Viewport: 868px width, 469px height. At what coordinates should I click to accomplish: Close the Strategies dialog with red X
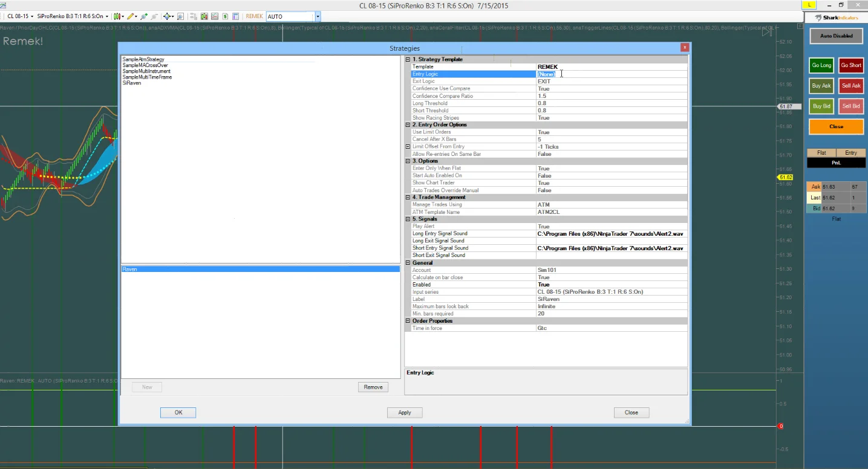685,48
